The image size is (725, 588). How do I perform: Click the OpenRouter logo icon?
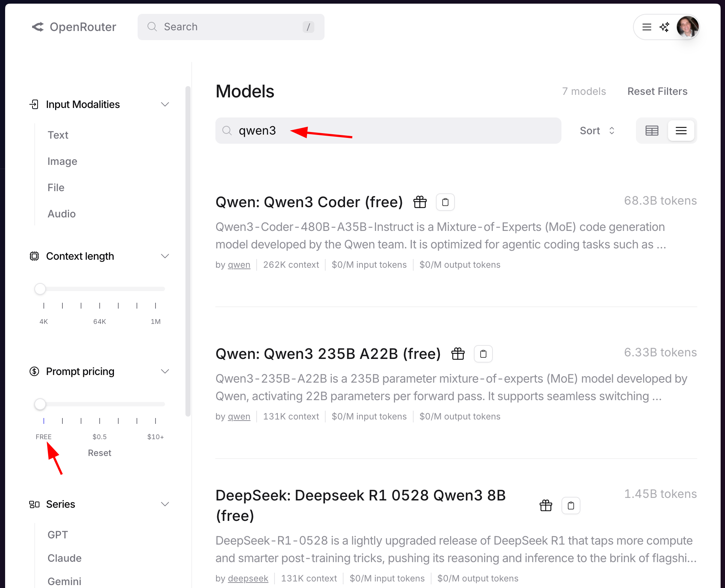coord(38,27)
